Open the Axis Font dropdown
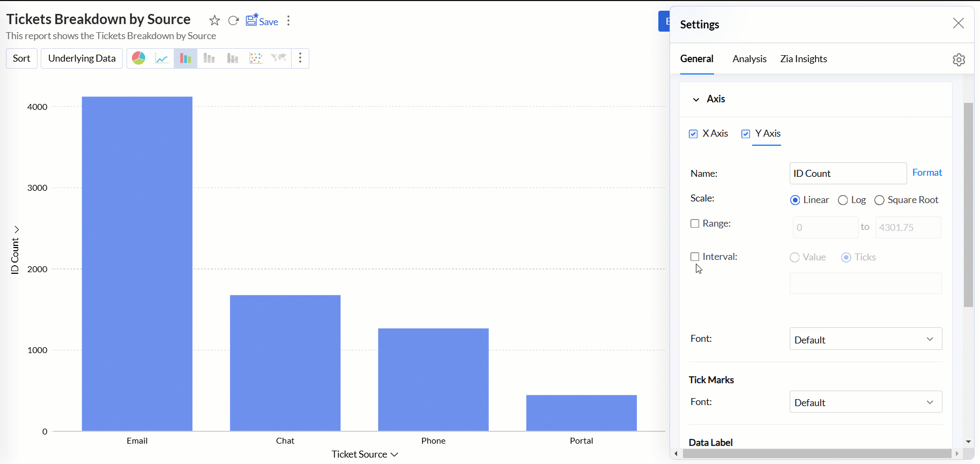The height and width of the screenshot is (464, 980). click(x=865, y=339)
